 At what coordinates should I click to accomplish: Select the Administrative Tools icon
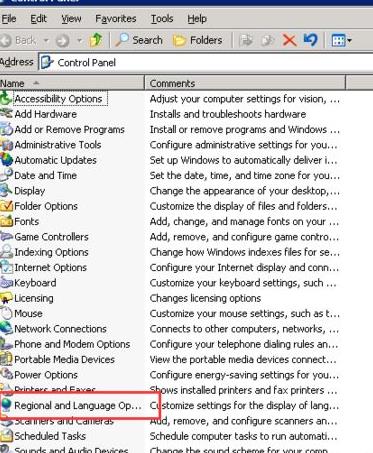tap(6, 145)
